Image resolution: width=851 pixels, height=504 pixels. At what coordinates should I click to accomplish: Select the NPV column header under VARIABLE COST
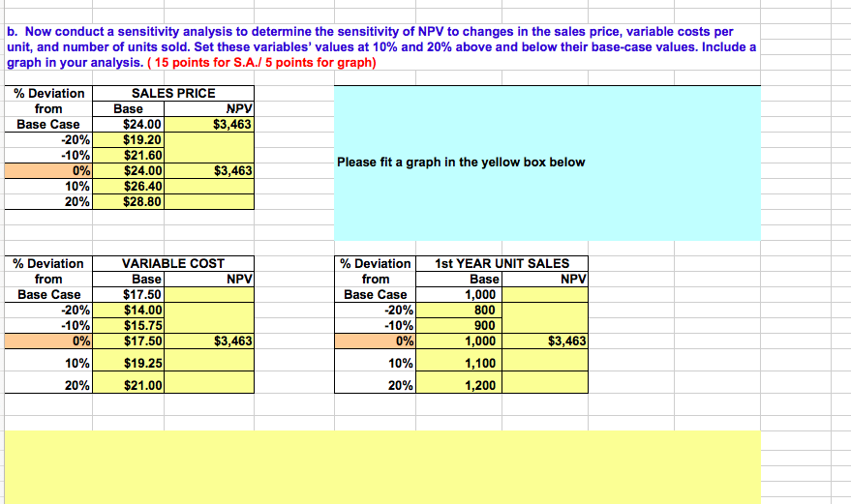(x=209, y=279)
